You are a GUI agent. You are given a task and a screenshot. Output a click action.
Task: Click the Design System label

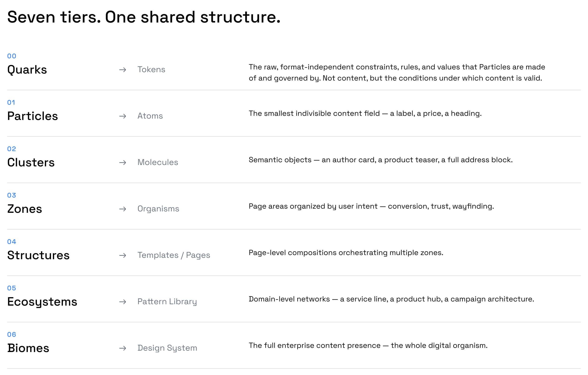[167, 348]
